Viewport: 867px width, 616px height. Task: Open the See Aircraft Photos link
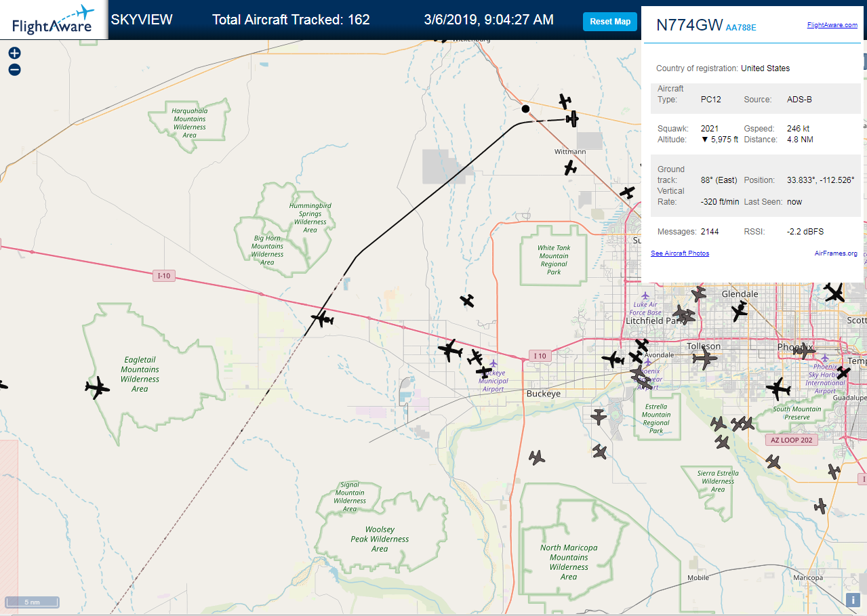[680, 253]
